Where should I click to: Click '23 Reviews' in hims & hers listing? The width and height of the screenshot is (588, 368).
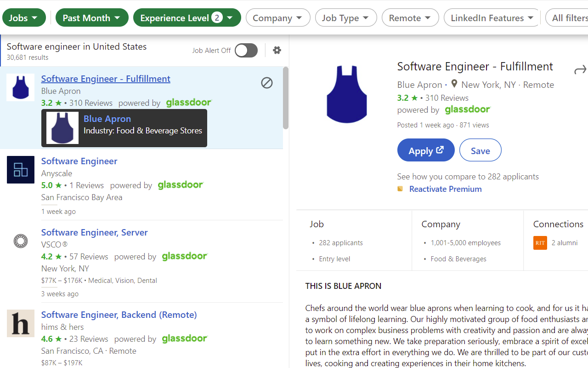click(89, 339)
